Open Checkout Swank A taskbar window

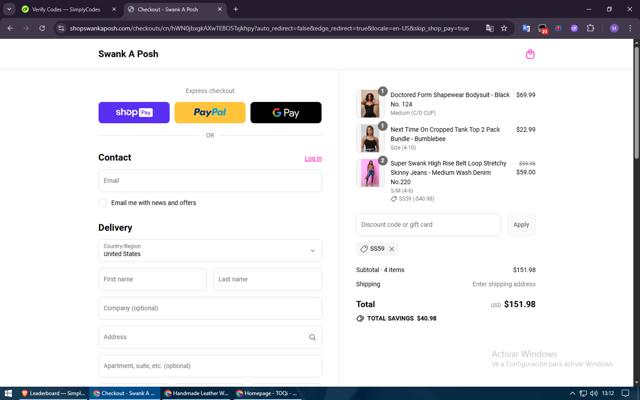pos(124,393)
